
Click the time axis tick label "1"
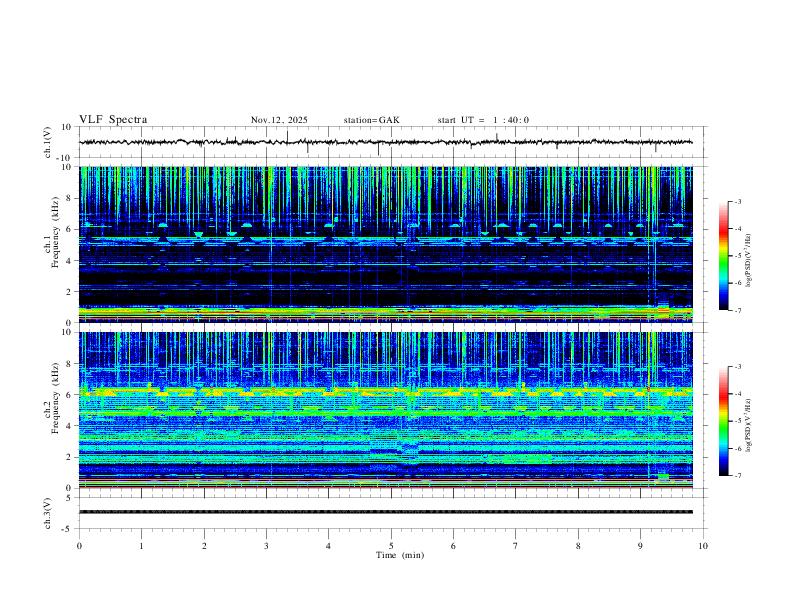click(x=141, y=546)
